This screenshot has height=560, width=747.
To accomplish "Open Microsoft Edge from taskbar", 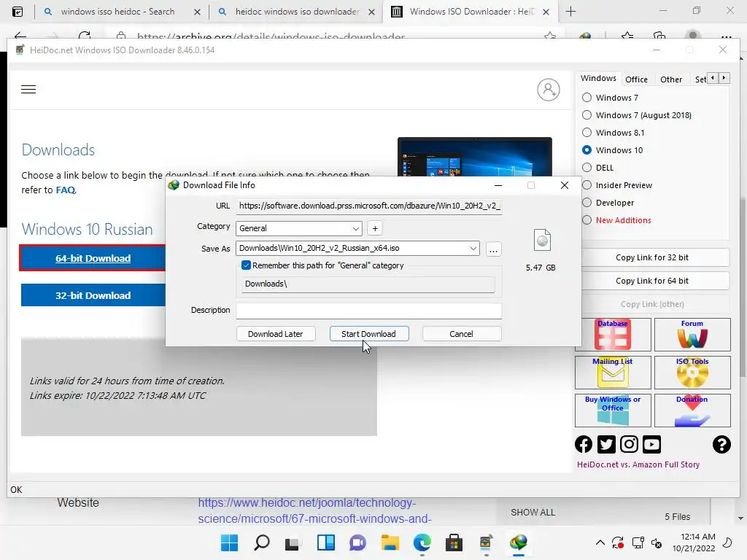I will [422, 542].
